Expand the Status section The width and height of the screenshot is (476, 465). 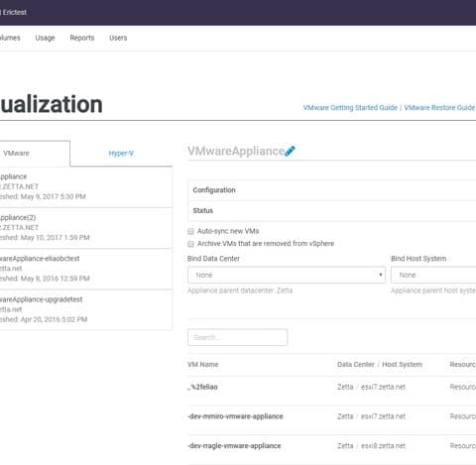click(x=332, y=211)
